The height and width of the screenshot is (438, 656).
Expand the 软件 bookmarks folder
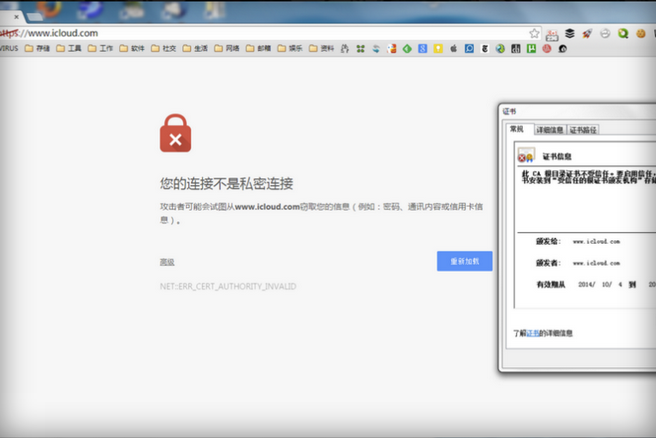(132, 49)
